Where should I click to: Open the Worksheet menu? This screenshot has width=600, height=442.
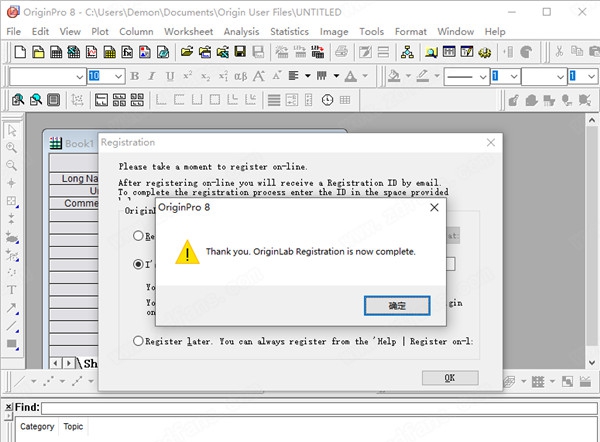189,31
